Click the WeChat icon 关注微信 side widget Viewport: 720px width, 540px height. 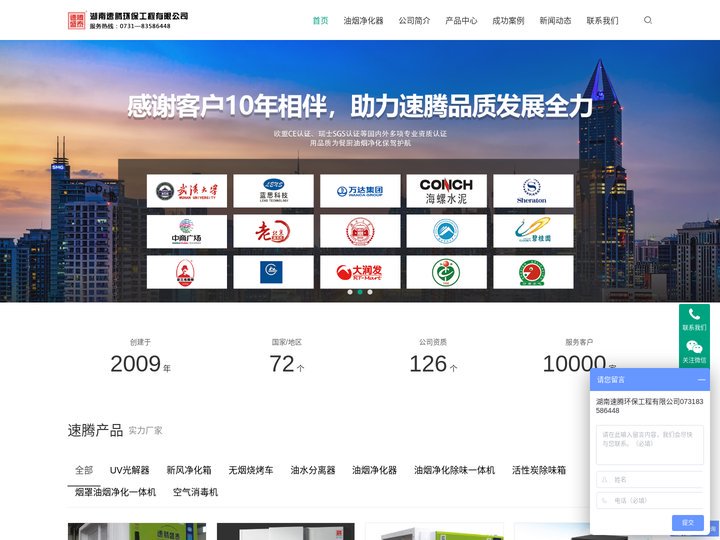[694, 352]
